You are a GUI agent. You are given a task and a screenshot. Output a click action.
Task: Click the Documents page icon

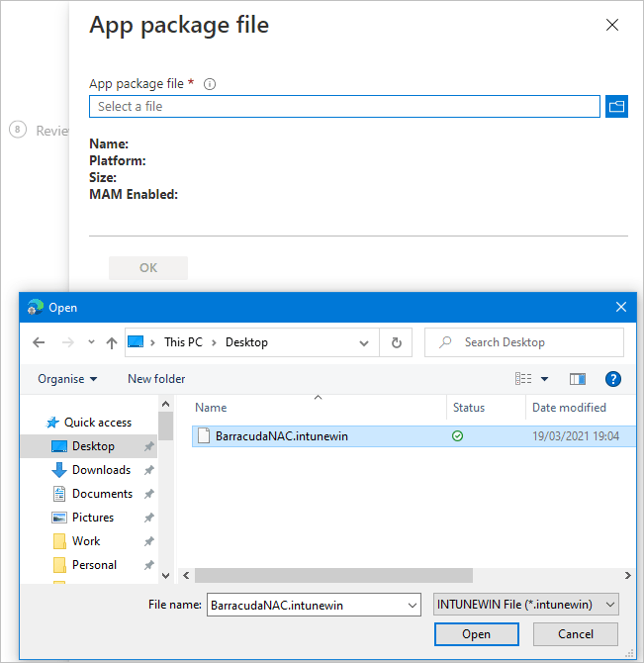pos(59,494)
